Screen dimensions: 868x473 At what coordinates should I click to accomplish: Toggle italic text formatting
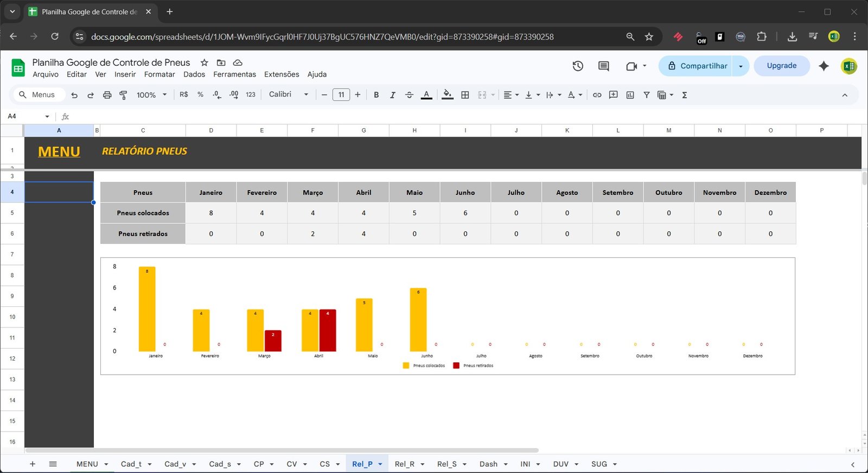[392, 95]
